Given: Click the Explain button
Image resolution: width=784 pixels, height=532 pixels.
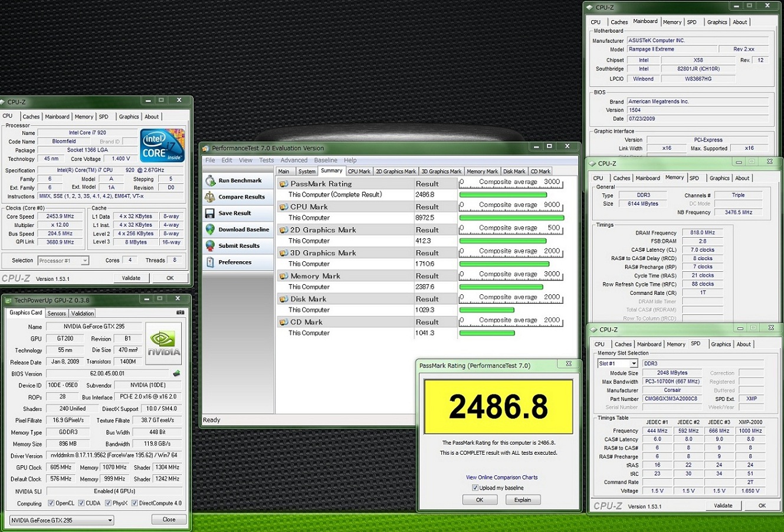Looking at the screenshot, I should tap(523, 500).
